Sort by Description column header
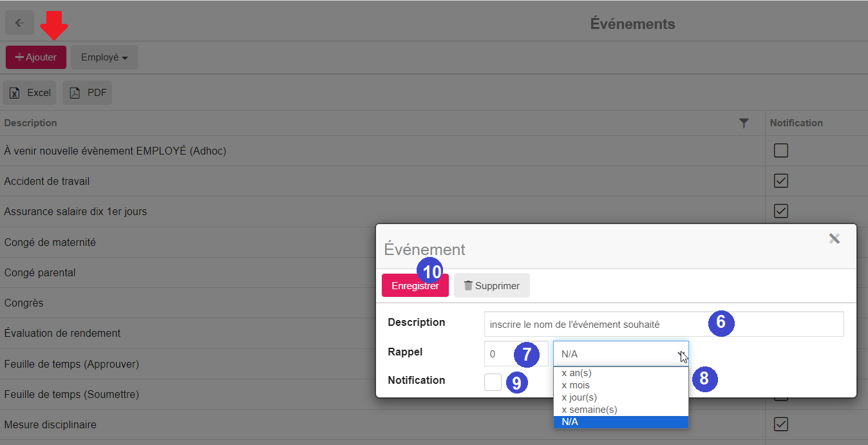 [31, 123]
